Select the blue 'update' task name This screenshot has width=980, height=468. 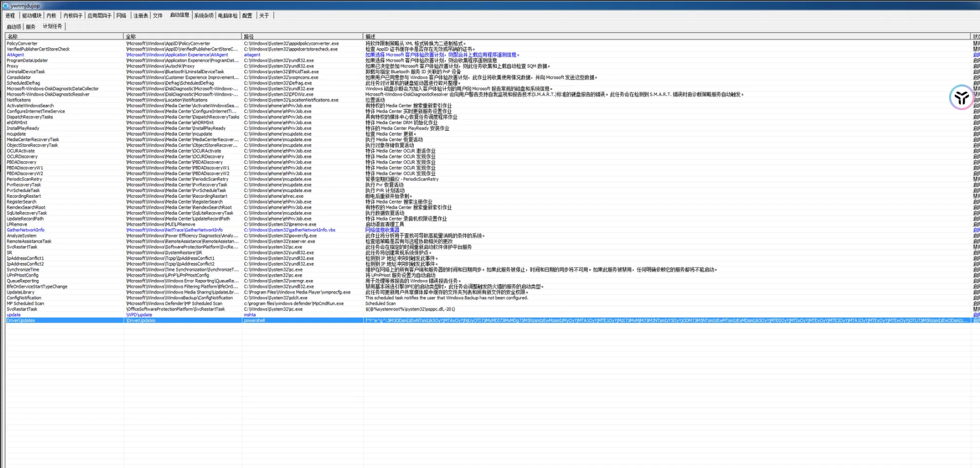[x=13, y=315]
